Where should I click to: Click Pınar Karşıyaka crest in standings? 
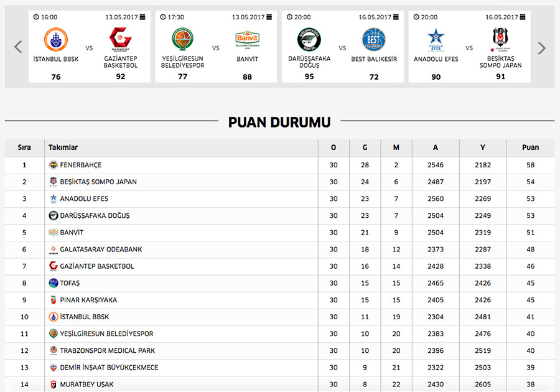click(x=54, y=300)
